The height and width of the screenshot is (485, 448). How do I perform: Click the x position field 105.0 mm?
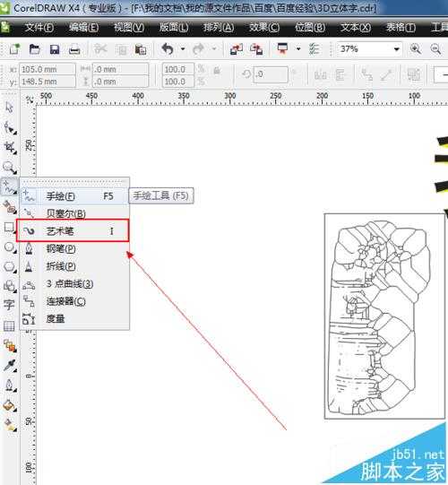pos(47,69)
